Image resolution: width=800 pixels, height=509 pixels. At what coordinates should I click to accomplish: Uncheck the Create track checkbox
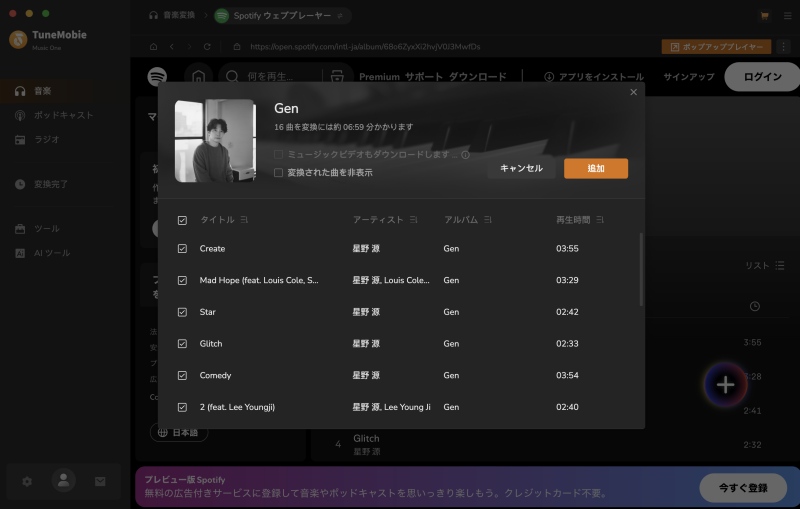click(x=182, y=248)
